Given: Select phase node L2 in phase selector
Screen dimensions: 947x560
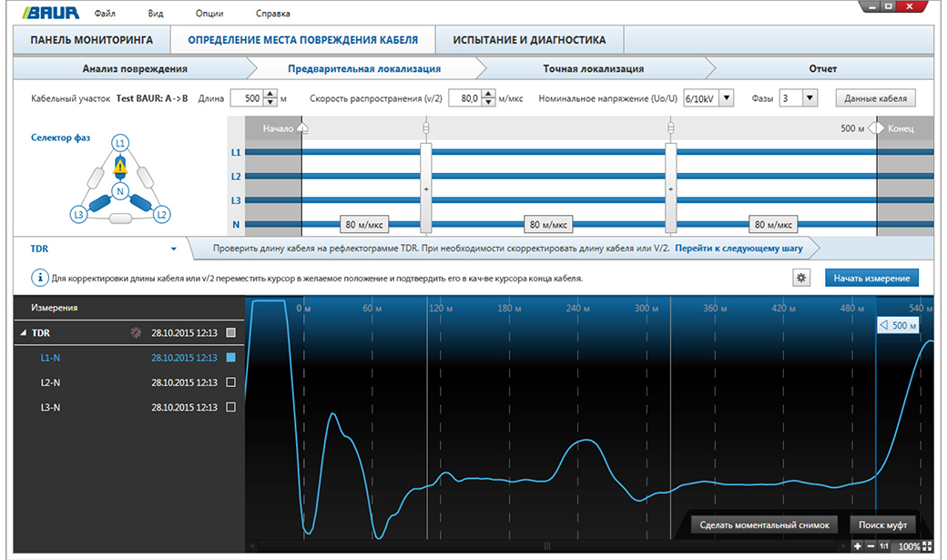Looking at the screenshot, I should [x=162, y=215].
